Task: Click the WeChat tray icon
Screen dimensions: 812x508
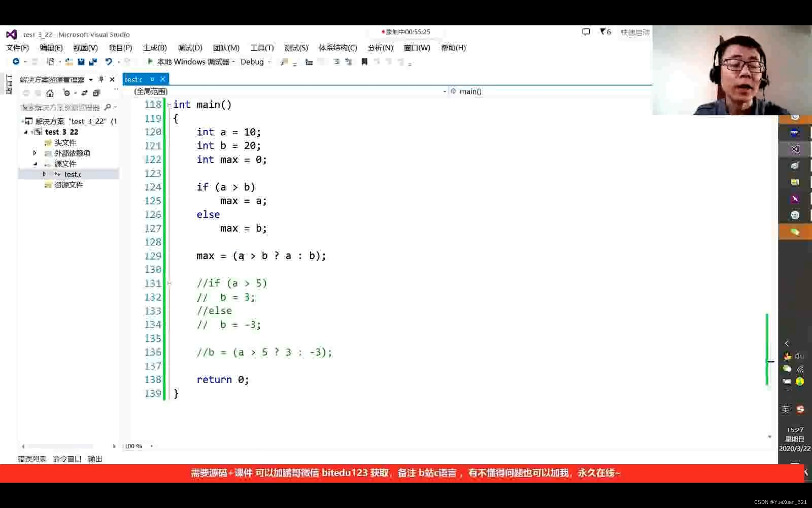Action: [787, 369]
